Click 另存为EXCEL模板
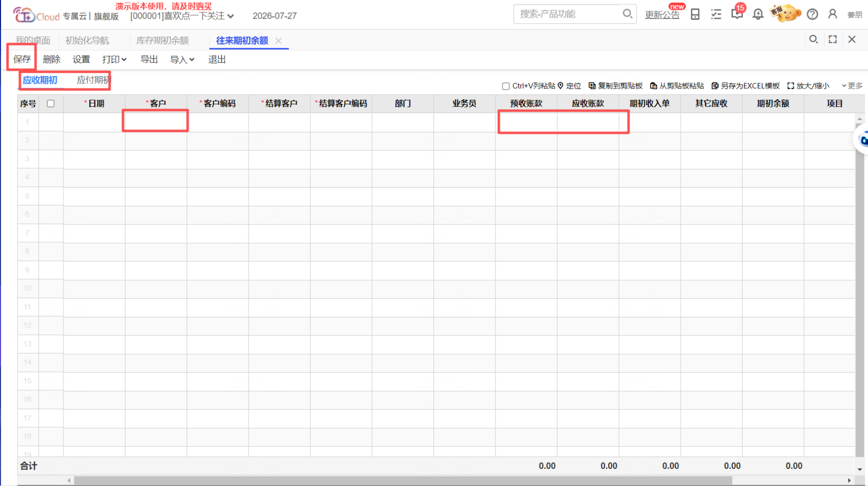The image size is (868, 486). (x=745, y=86)
